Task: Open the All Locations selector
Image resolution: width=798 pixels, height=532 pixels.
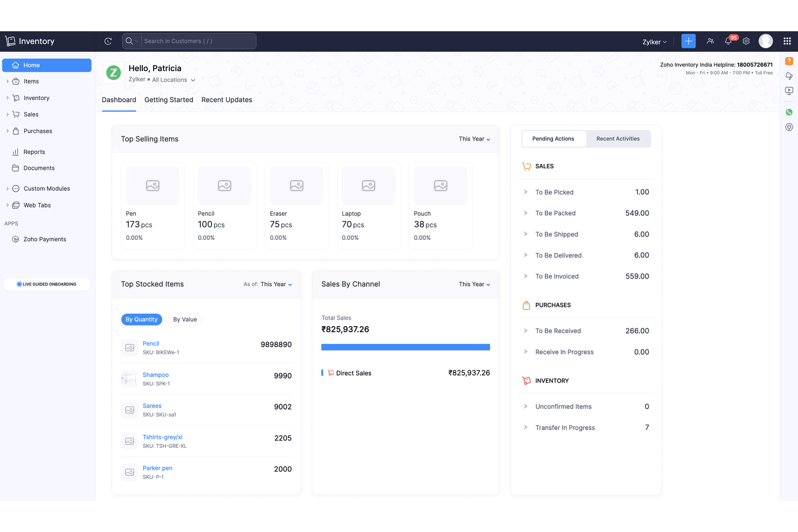Action: [x=169, y=79]
